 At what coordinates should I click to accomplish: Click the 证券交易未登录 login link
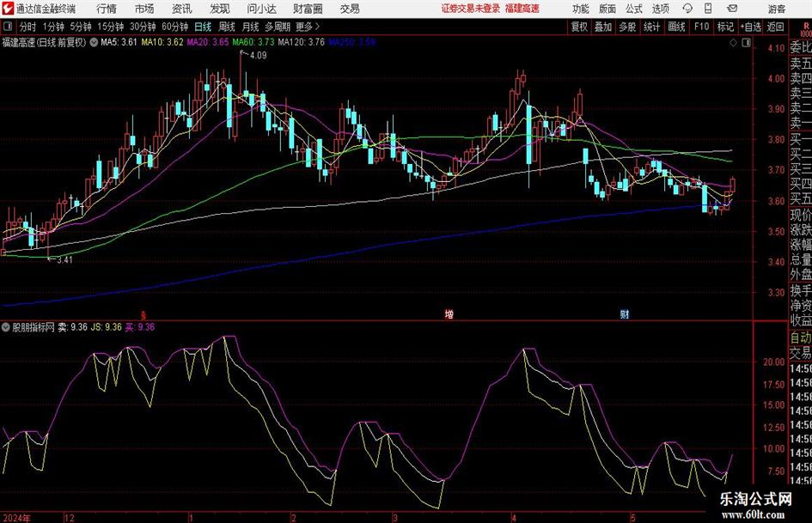(471, 9)
